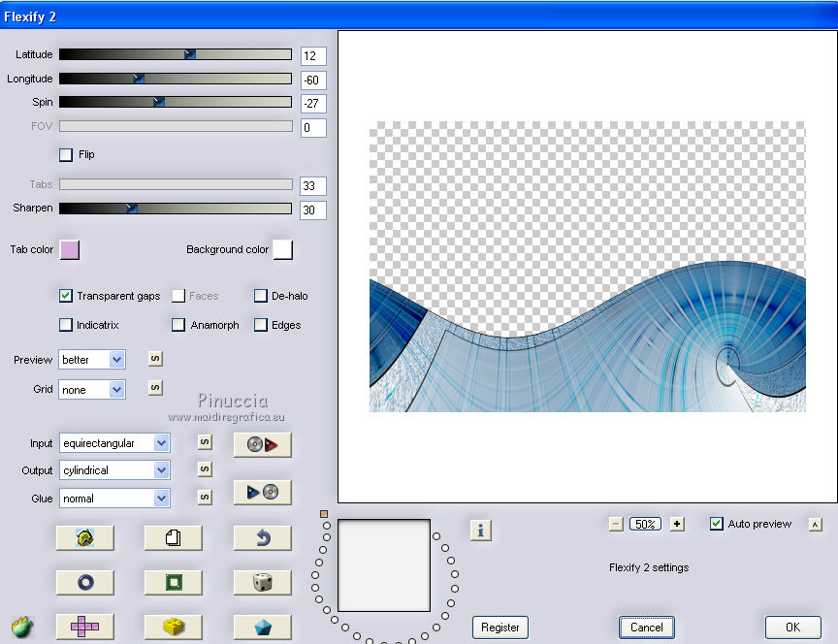Zoom out with the minus button
The width and height of the screenshot is (838, 644).
tap(616, 525)
